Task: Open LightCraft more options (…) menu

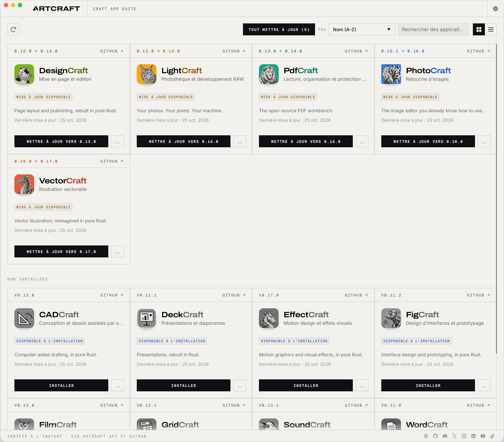Action: coord(240,141)
